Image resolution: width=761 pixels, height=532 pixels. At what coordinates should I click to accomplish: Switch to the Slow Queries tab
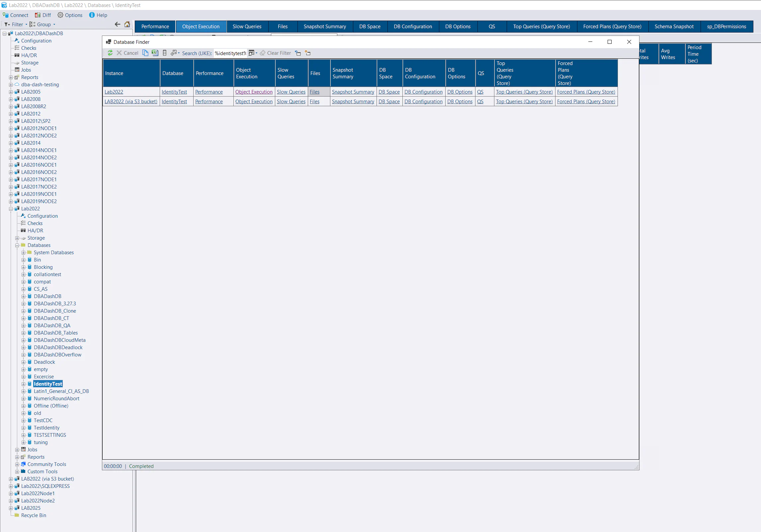[x=247, y=27]
